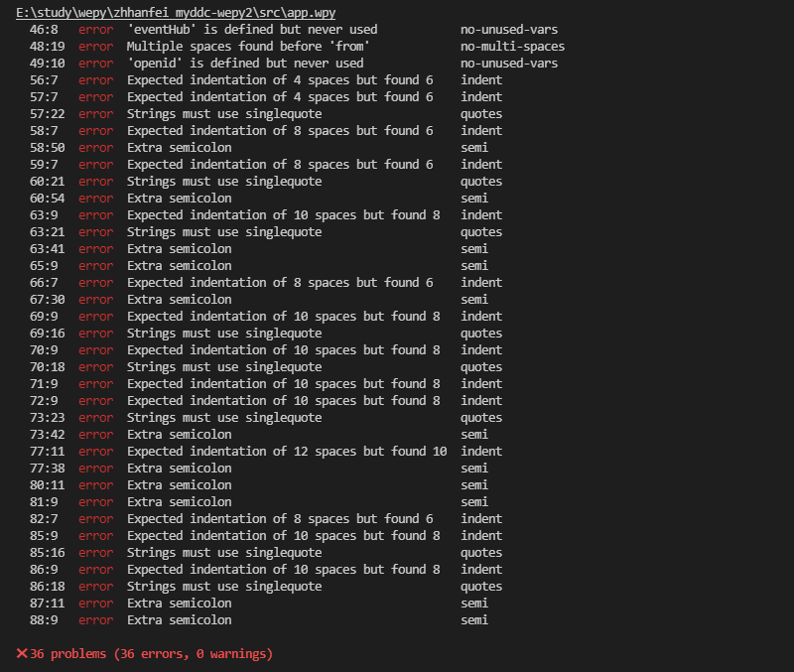Click the no-multi-spaces rule name

click(512, 47)
